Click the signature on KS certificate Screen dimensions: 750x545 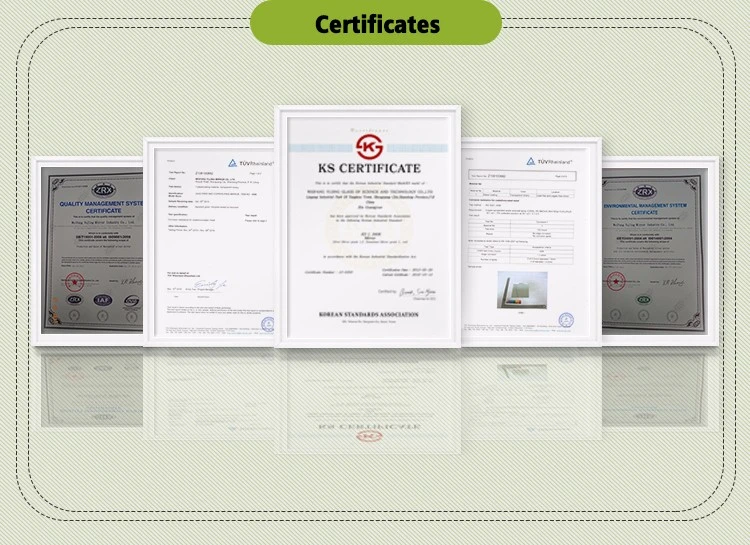tap(418, 291)
